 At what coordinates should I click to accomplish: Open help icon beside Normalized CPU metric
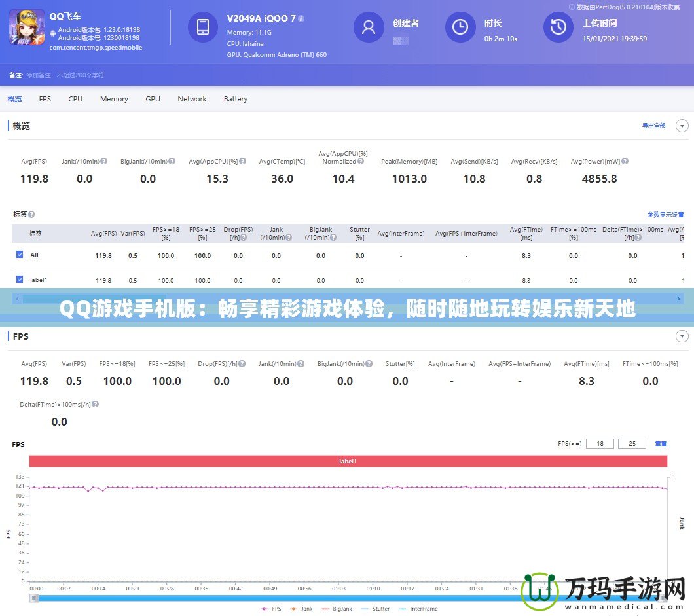coord(361,161)
